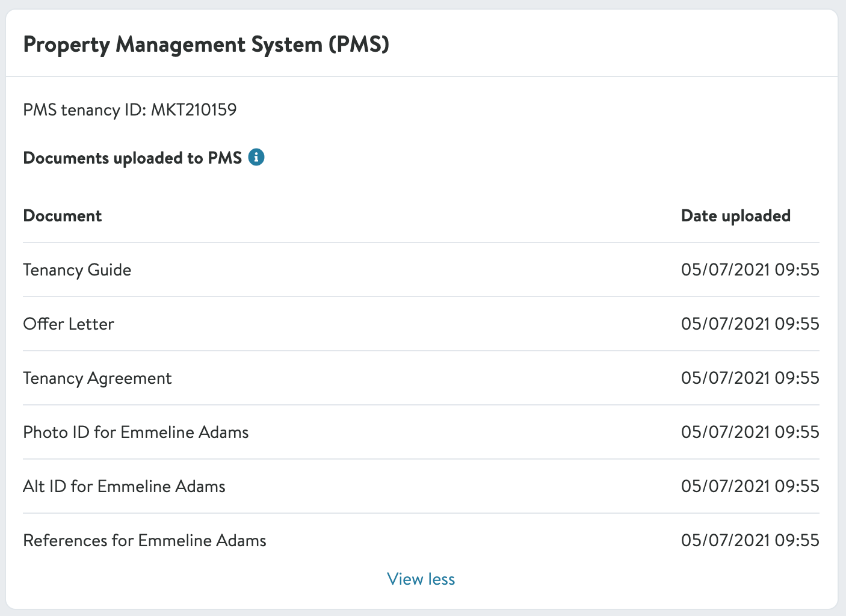Click the Document column header
Screen dimensions: 846x616
[x=63, y=216]
